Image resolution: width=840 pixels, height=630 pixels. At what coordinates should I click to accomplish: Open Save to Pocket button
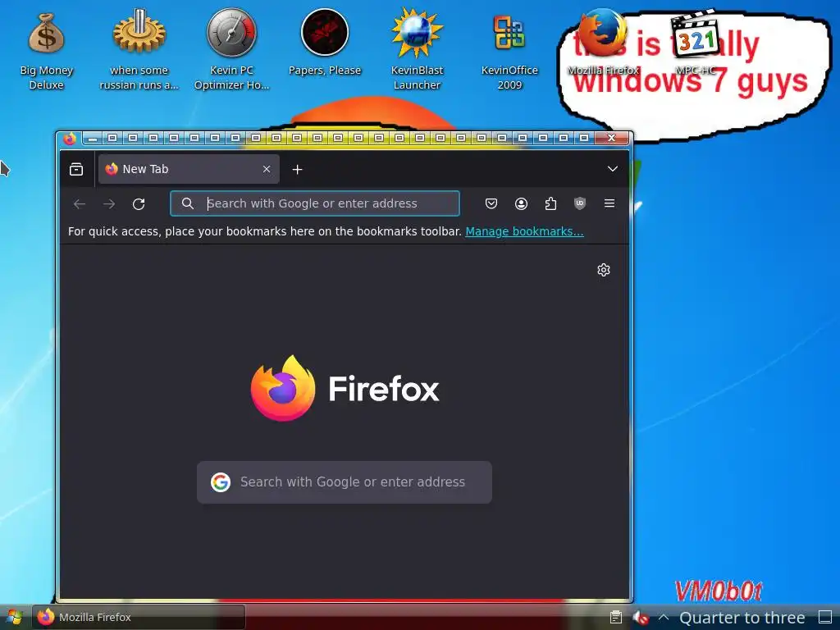click(x=491, y=203)
